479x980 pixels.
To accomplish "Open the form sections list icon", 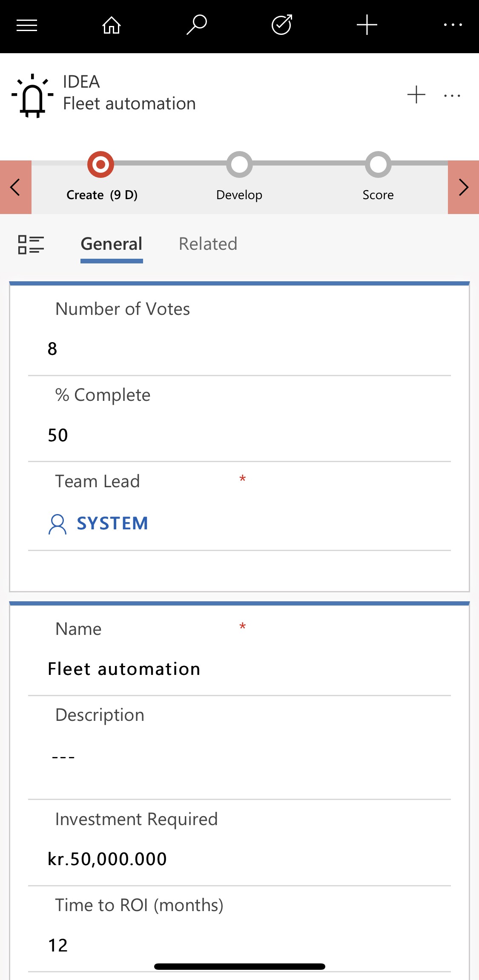I will 31,245.
